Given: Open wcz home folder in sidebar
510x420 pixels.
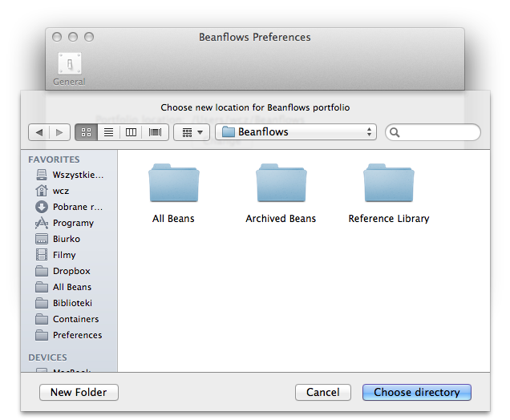Looking at the screenshot, I should 69,191.
